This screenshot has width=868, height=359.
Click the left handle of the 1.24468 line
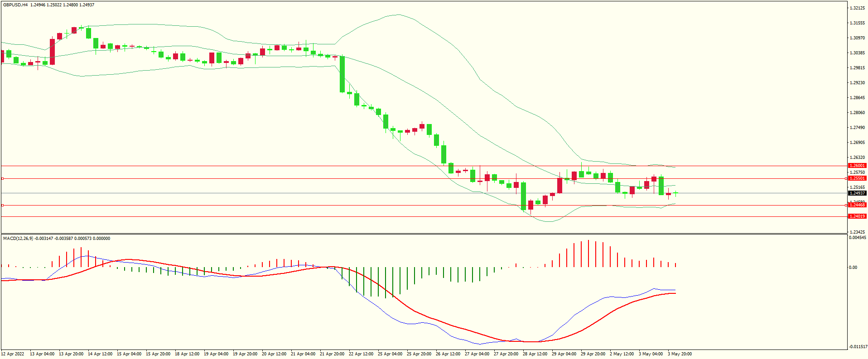(x=2, y=206)
